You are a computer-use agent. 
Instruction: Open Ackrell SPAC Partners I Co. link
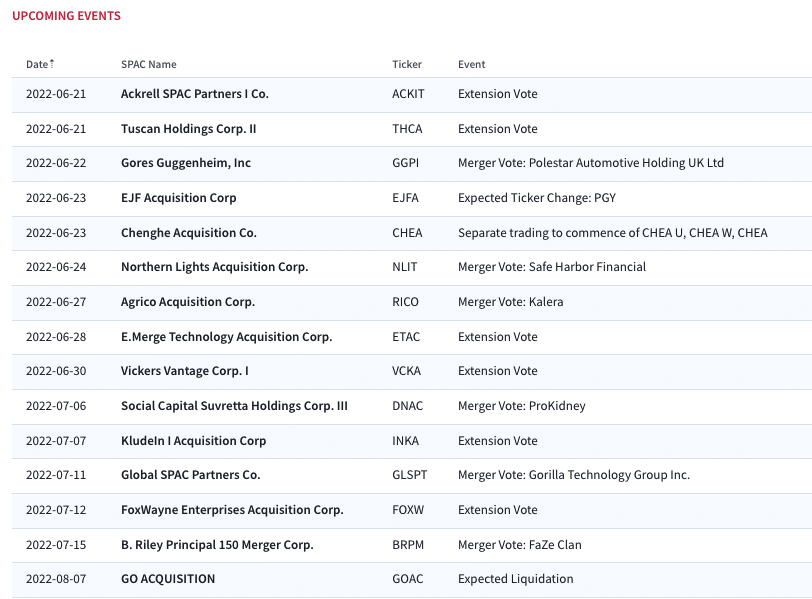coord(195,94)
